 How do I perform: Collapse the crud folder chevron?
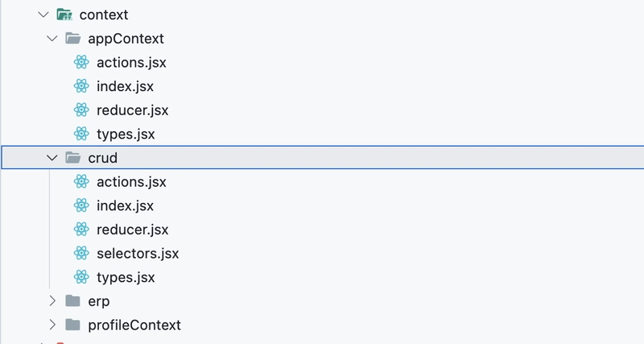point(52,158)
